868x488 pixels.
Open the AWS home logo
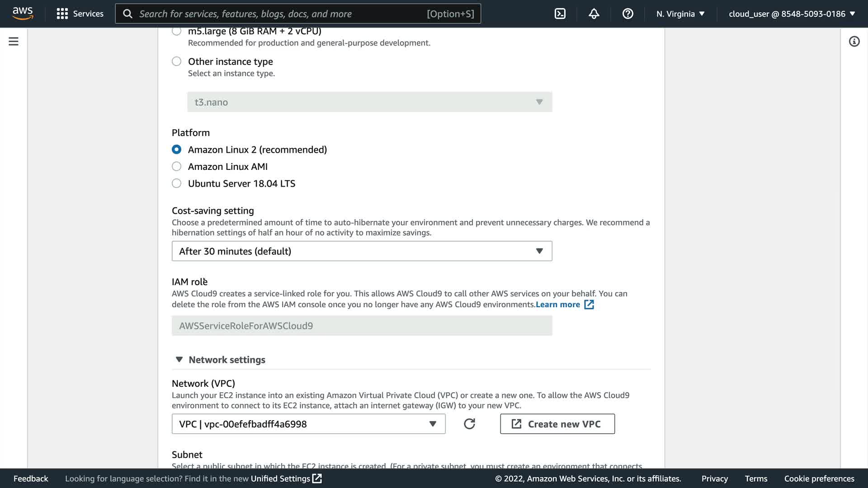point(23,14)
